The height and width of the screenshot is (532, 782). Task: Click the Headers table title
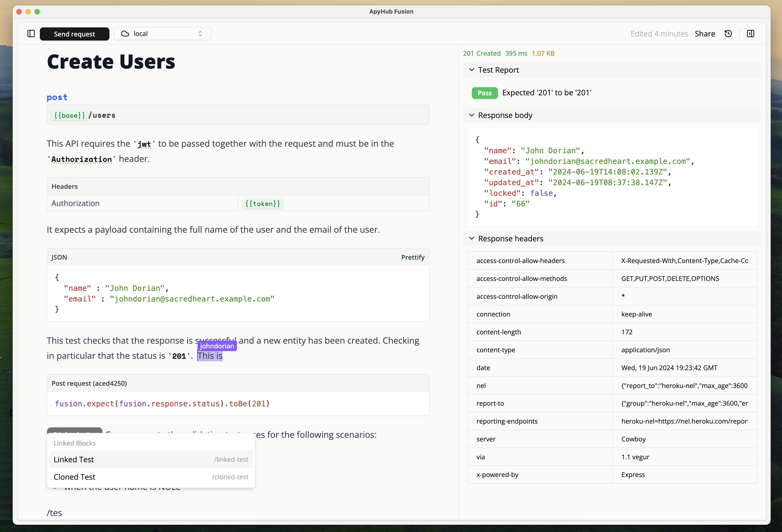tap(65, 186)
